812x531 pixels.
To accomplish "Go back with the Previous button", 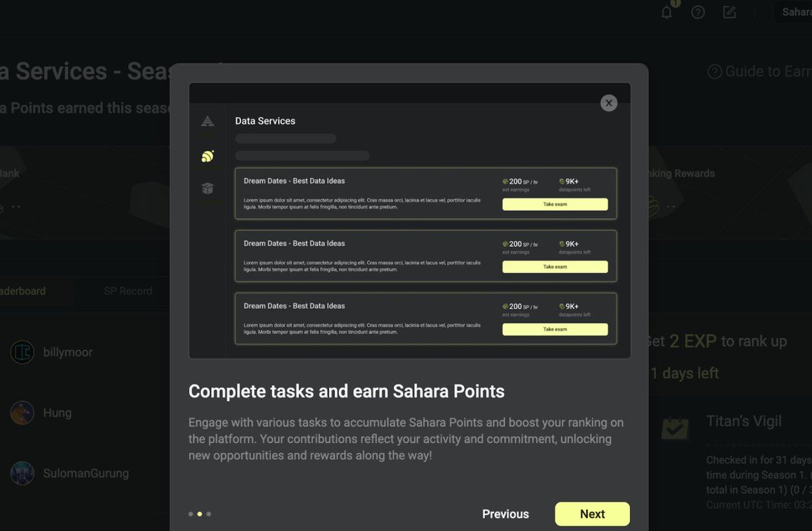I will pos(505,514).
